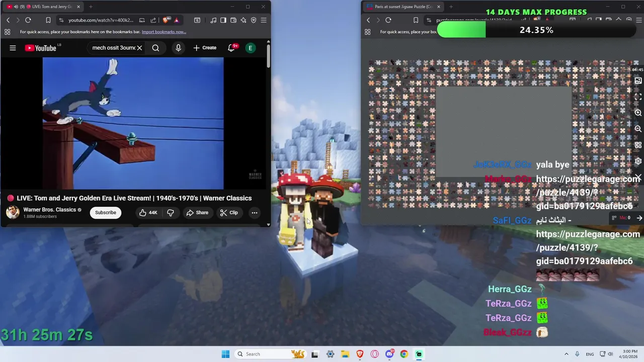Open Brave Shields icon in YouTube window

point(166,20)
